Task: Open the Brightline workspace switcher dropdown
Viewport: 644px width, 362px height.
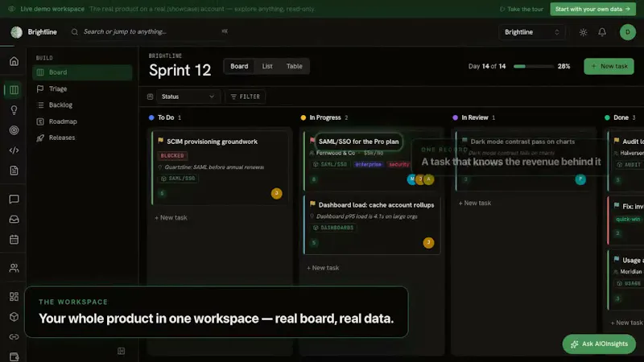Action: pyautogui.click(x=532, y=32)
